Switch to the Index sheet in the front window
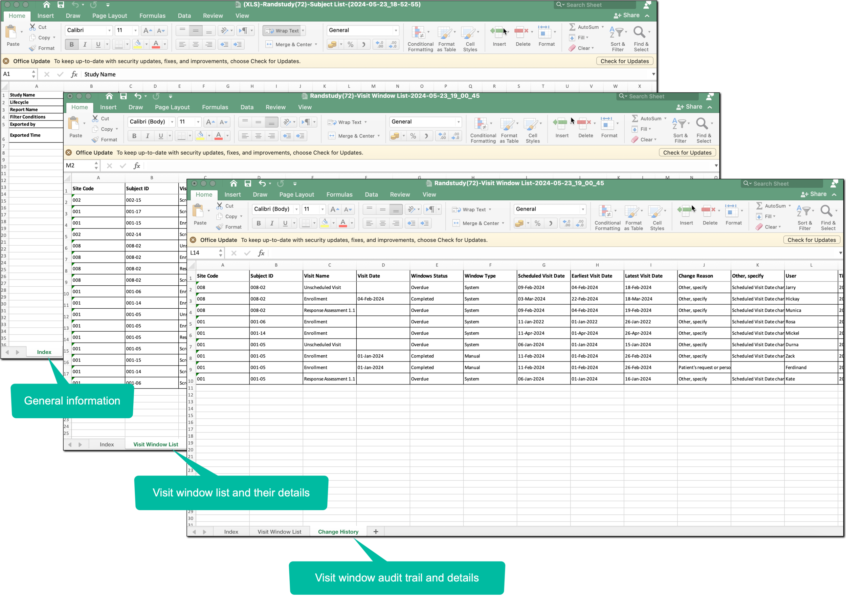Image resolution: width=846 pixels, height=616 pixels. pyautogui.click(x=231, y=532)
